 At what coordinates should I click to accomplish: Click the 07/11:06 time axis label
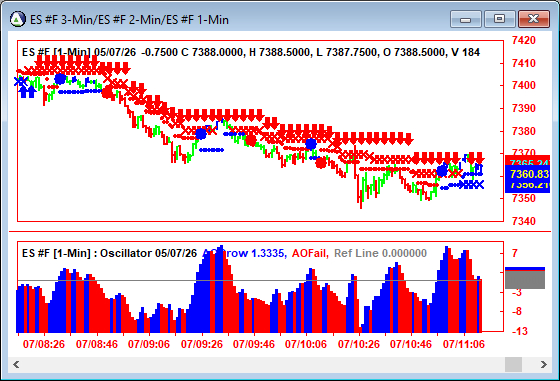[464, 344]
